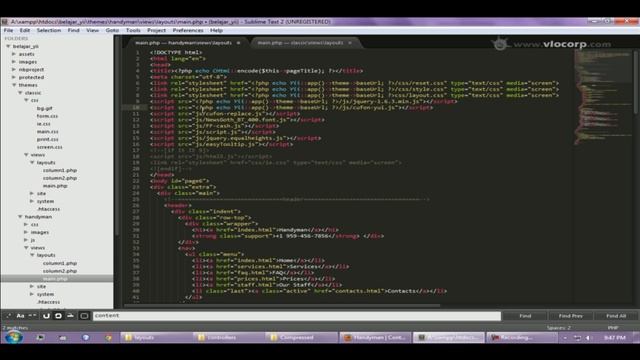Image resolution: width=640 pixels, height=360 pixels.
Task: Click the Find Prev button
Action: (x=570, y=316)
